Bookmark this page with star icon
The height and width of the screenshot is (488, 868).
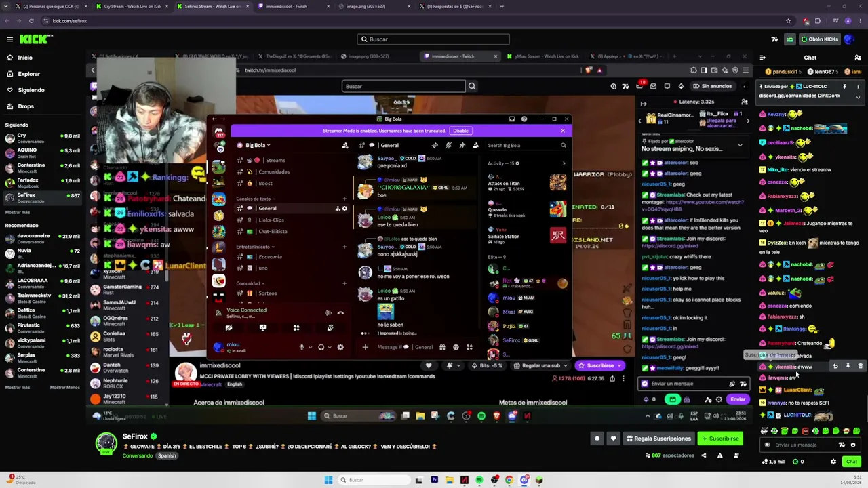point(788,21)
